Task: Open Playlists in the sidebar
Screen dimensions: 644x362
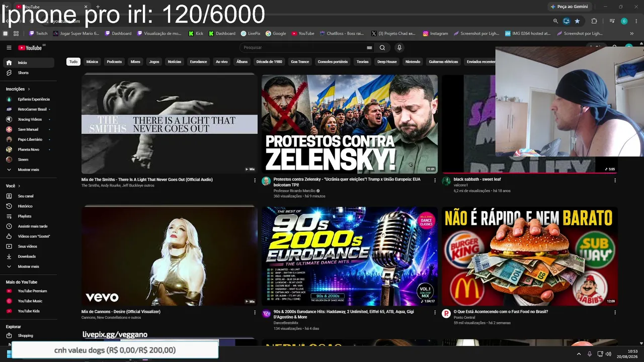Action: click(29, 216)
